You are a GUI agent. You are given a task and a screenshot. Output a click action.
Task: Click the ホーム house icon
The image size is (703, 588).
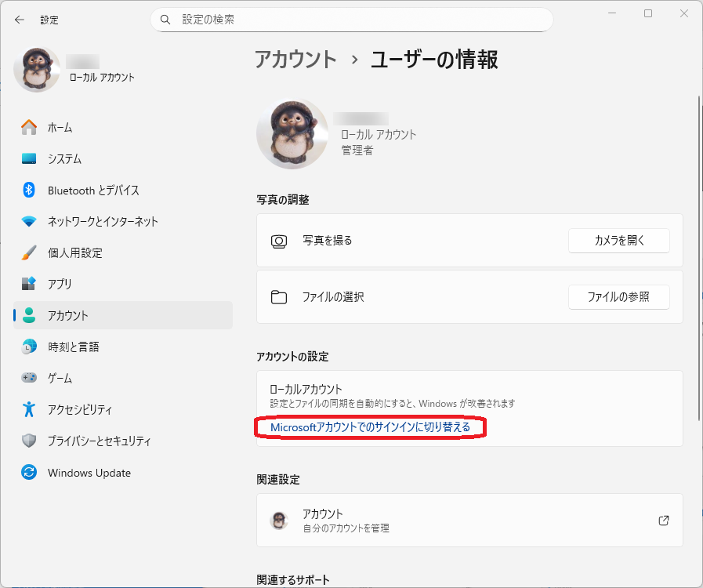pos(29,127)
